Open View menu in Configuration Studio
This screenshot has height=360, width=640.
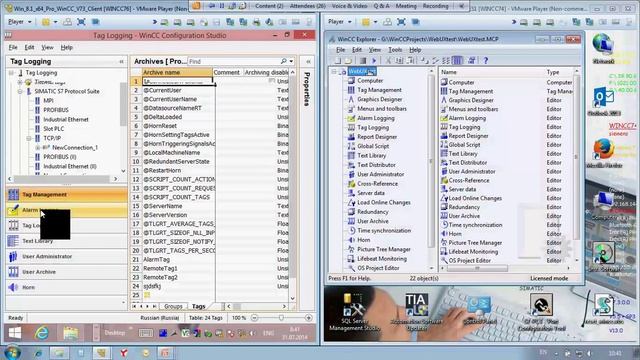(x=47, y=47)
